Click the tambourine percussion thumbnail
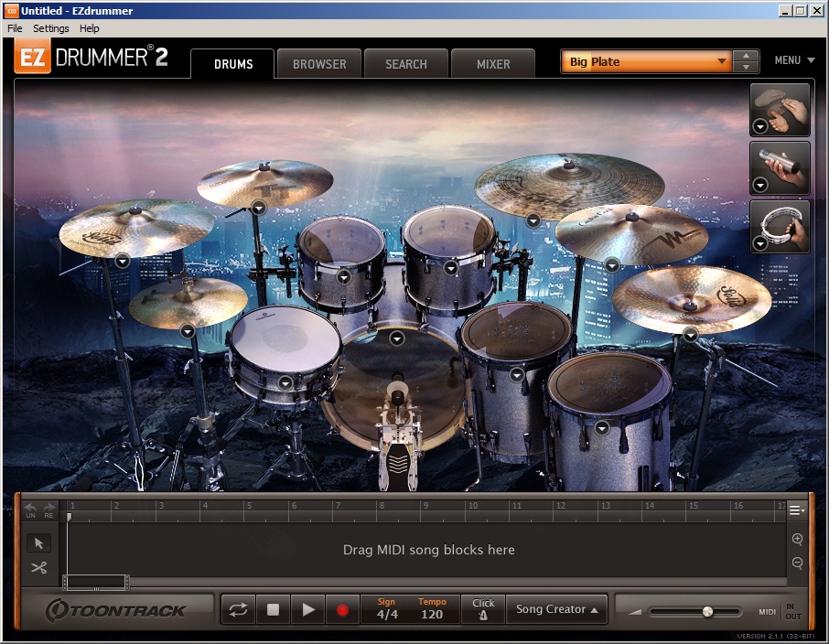 (779, 225)
